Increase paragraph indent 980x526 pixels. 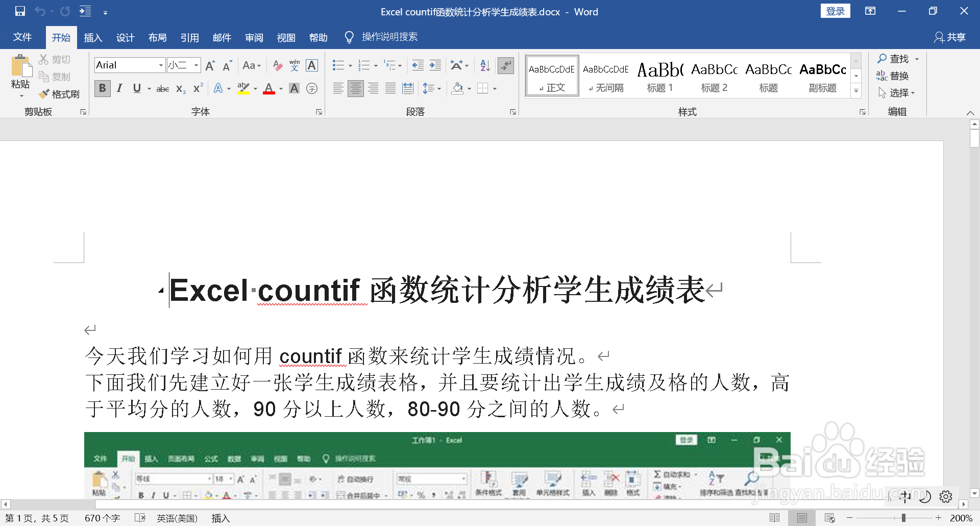tap(435, 65)
